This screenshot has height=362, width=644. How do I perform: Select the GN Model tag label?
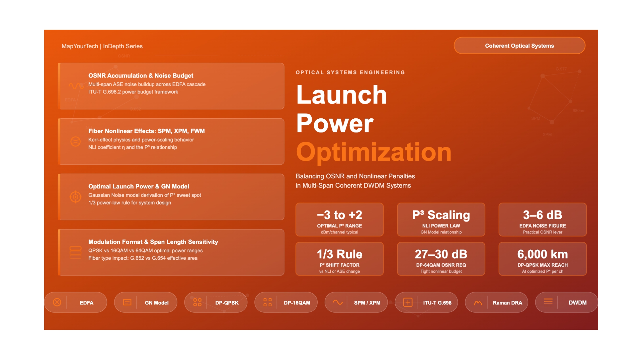157,303
